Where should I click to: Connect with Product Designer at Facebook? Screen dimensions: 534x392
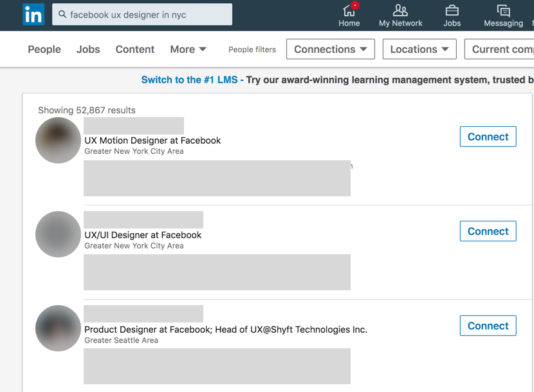(x=488, y=326)
